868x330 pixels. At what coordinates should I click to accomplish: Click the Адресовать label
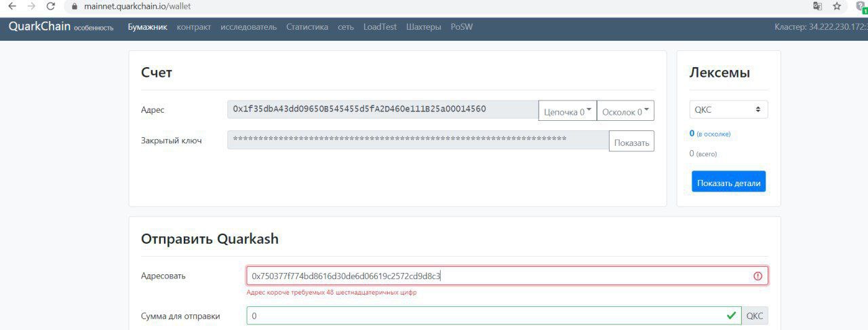(163, 276)
